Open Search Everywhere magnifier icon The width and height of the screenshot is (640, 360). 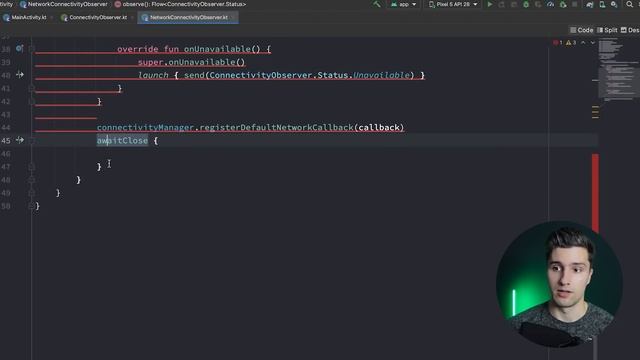[630, 4]
